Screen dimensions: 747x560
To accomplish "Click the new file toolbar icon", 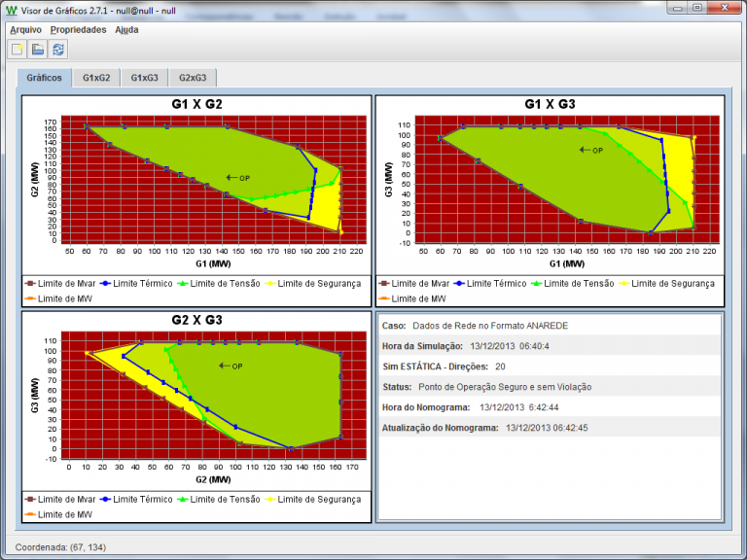I will (x=17, y=50).
